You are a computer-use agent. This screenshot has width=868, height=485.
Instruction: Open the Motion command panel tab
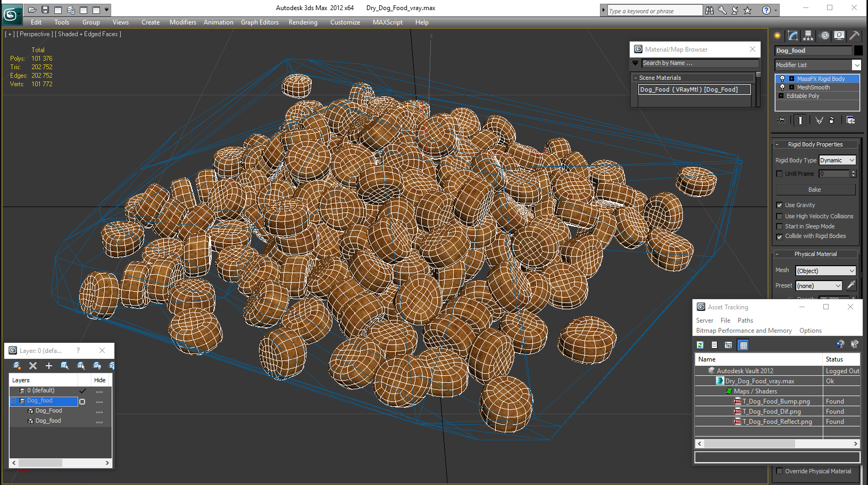click(x=824, y=36)
